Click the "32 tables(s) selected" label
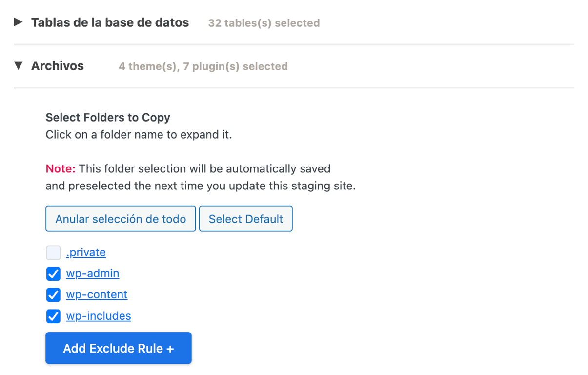 [x=264, y=22]
